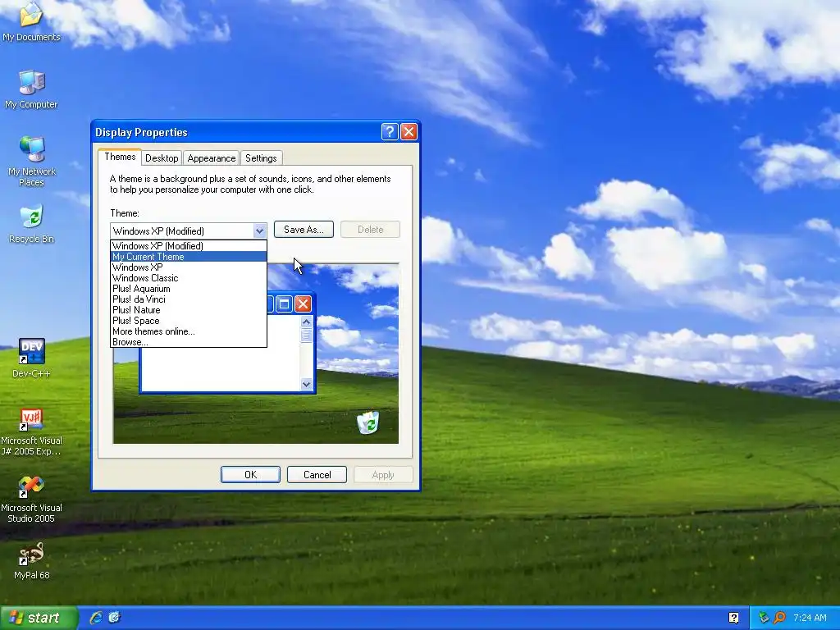This screenshot has height=630, width=840.
Task: Select the My Computer desktop icon
Action: pyautogui.click(x=31, y=89)
